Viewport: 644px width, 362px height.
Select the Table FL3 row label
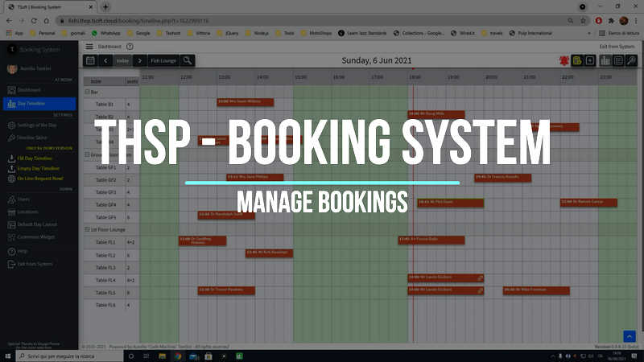pyautogui.click(x=105, y=267)
